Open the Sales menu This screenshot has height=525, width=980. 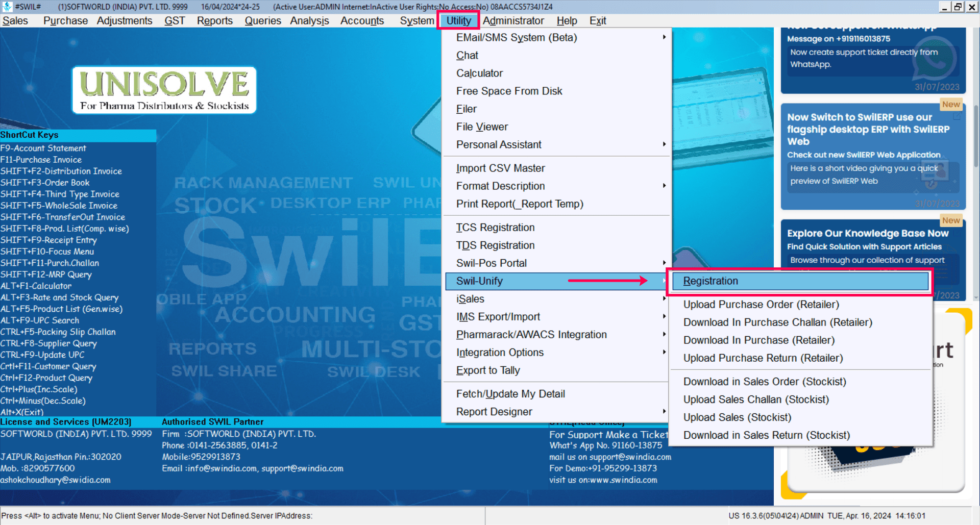[15, 21]
